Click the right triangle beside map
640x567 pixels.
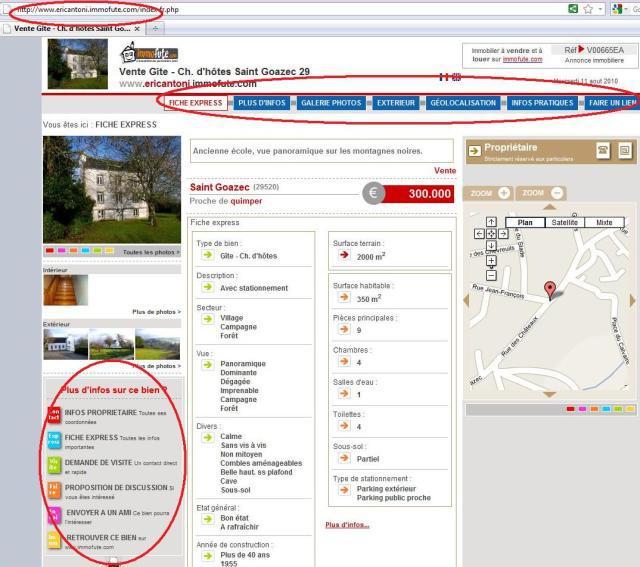(632, 300)
